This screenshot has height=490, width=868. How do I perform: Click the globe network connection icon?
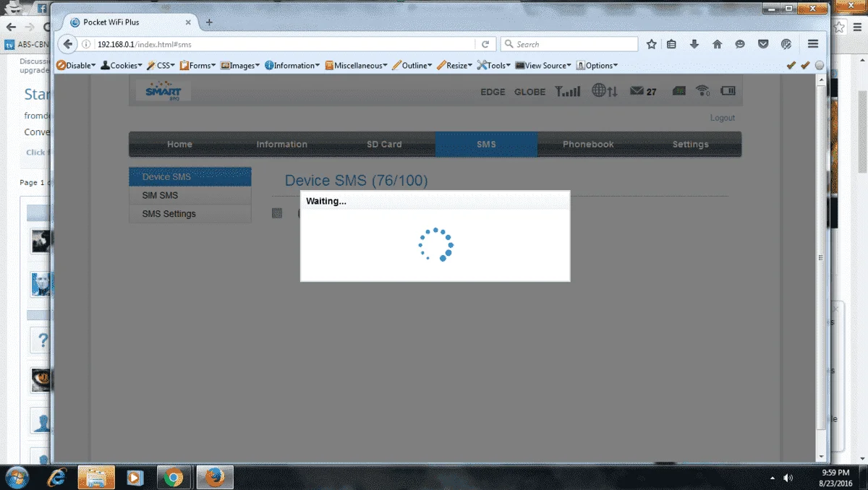[605, 91]
